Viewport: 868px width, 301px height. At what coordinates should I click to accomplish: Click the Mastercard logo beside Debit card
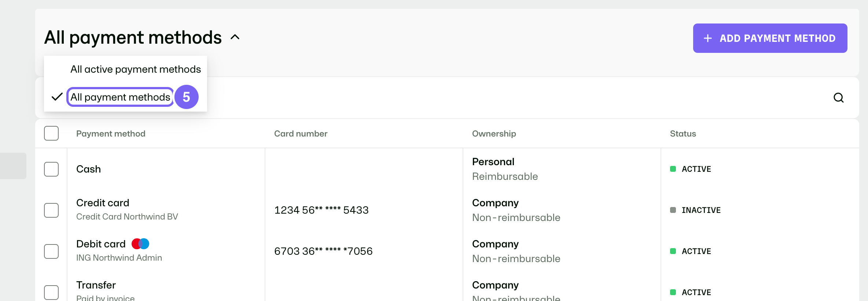click(x=140, y=244)
